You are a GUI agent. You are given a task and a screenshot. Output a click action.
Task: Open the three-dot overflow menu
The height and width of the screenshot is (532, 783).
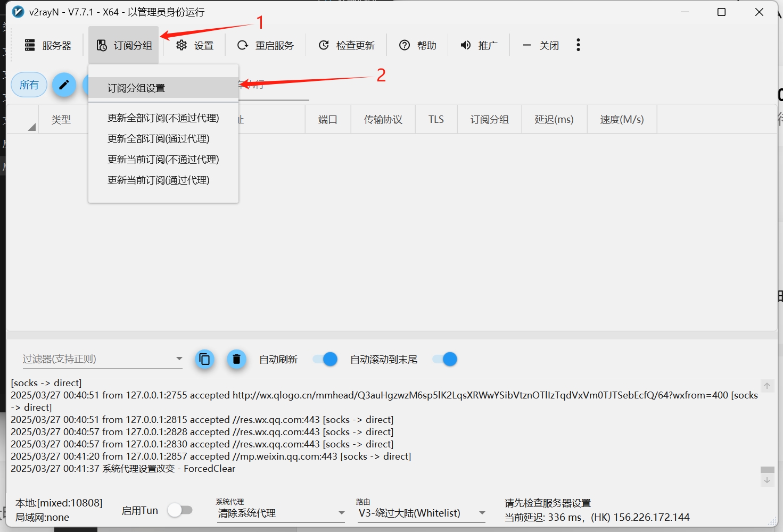click(578, 45)
